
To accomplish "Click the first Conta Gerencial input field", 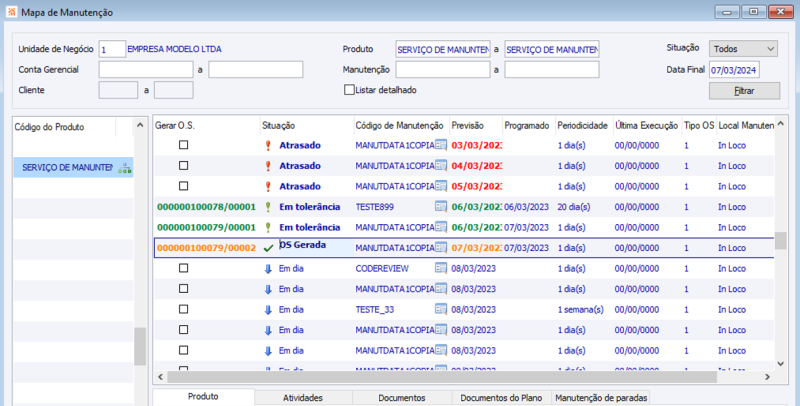I will (146, 69).
